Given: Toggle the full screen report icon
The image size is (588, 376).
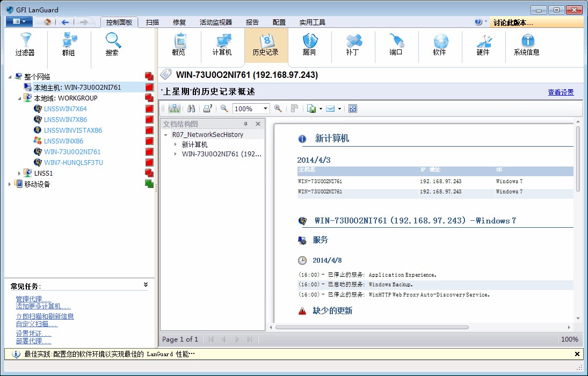Looking at the screenshot, I should [x=353, y=109].
